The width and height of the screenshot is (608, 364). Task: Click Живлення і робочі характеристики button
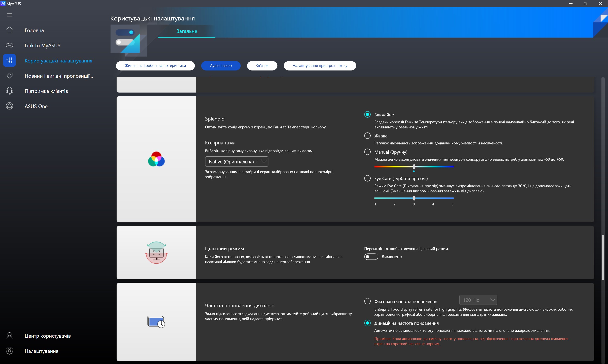coord(155,66)
